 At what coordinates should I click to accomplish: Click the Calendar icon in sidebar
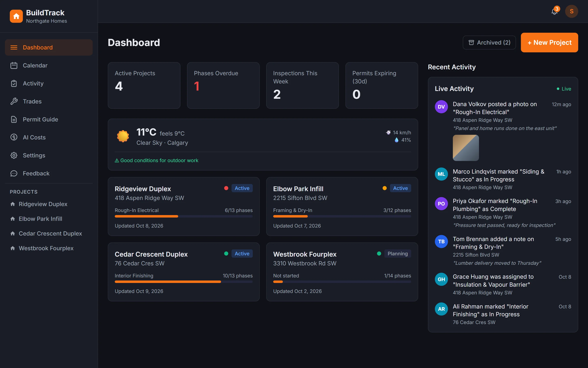14,65
